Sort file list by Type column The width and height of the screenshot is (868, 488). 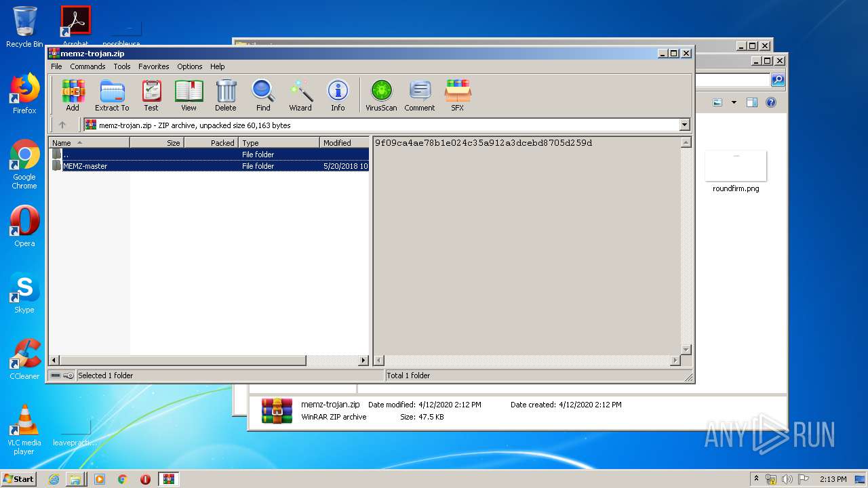279,142
